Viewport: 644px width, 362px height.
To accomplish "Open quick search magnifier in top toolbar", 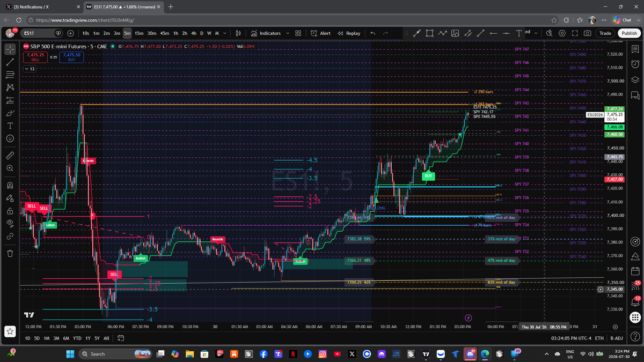I will click(x=549, y=33).
